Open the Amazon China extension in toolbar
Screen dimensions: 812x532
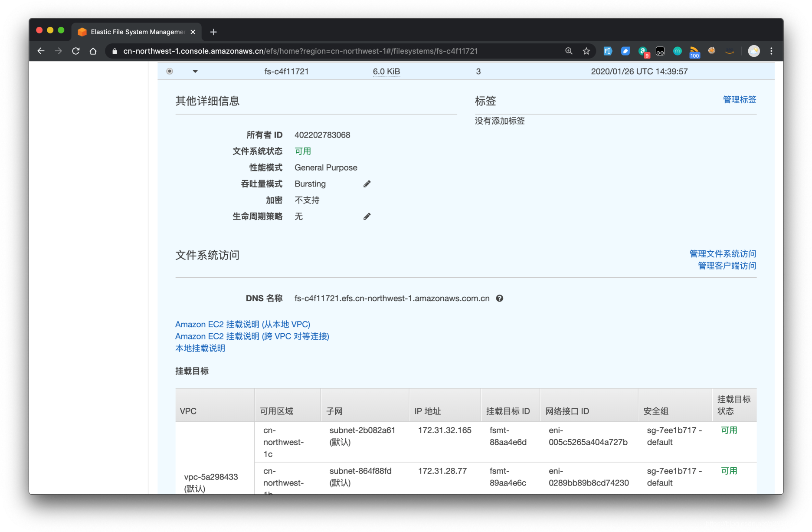(729, 51)
